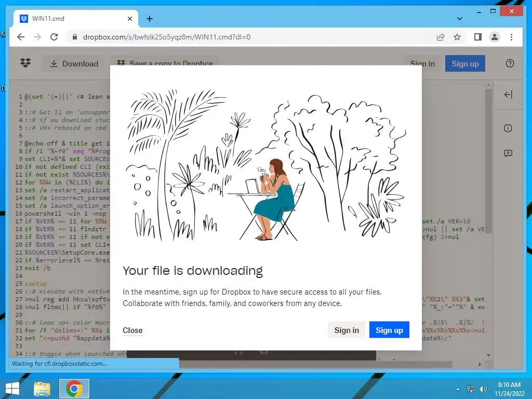The height and width of the screenshot is (399, 532).
Task: Open the comments icon in sidebar
Action: pyautogui.click(x=508, y=153)
